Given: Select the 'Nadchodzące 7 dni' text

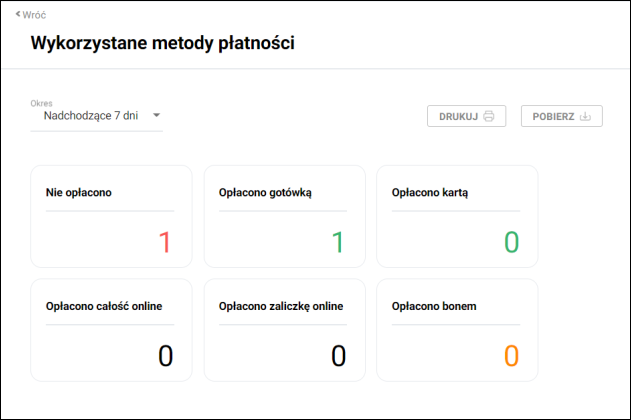Looking at the screenshot, I should (90, 116).
